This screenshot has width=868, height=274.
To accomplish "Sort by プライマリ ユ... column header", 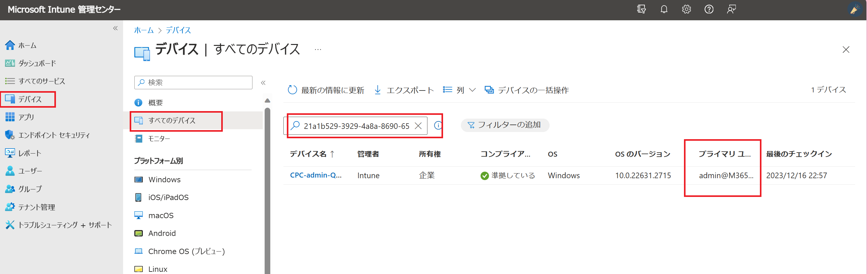I will (x=725, y=154).
